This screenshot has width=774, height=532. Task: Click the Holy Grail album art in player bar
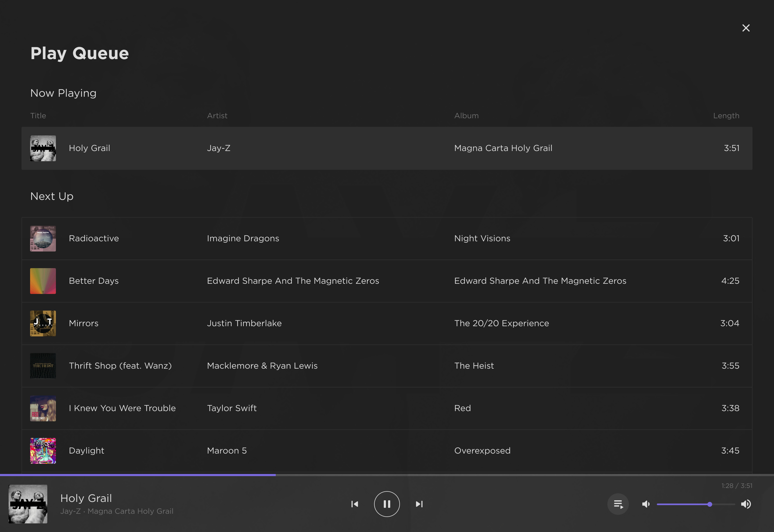tap(28, 504)
